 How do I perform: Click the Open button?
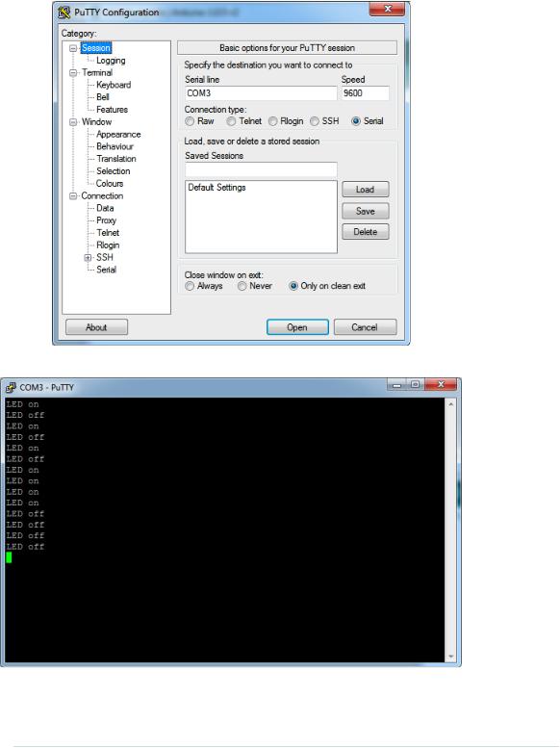pyautogui.click(x=297, y=327)
